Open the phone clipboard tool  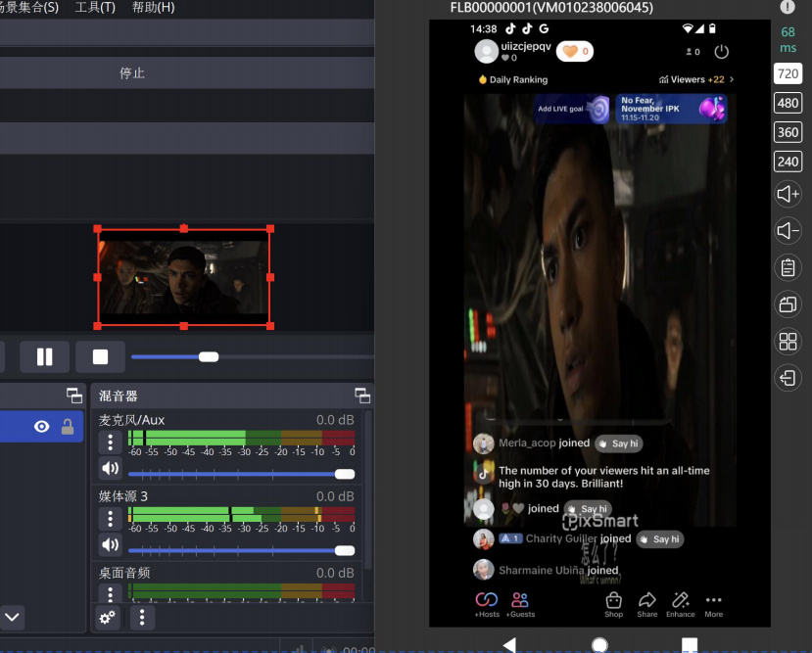click(x=788, y=267)
